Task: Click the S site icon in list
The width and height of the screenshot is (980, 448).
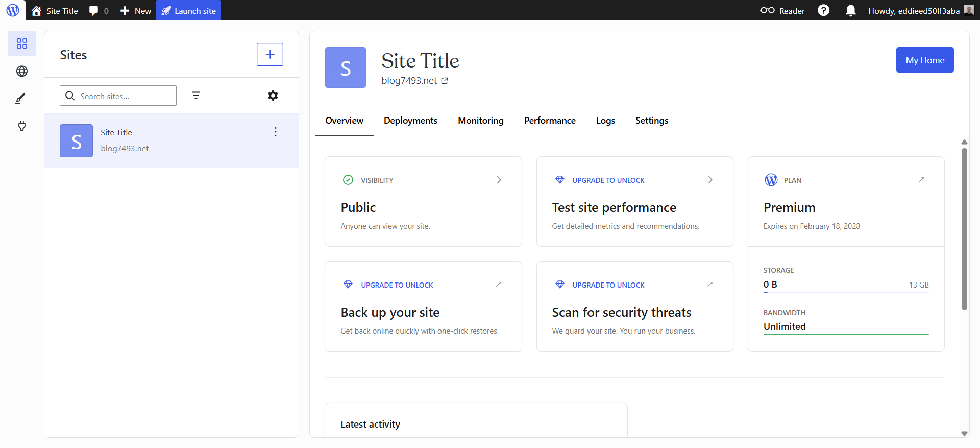Action: click(76, 140)
